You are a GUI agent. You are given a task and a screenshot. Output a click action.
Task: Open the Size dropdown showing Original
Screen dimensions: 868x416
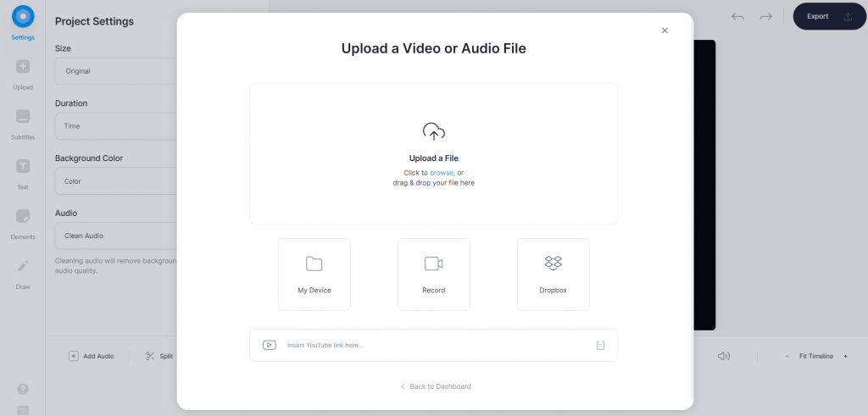click(115, 71)
